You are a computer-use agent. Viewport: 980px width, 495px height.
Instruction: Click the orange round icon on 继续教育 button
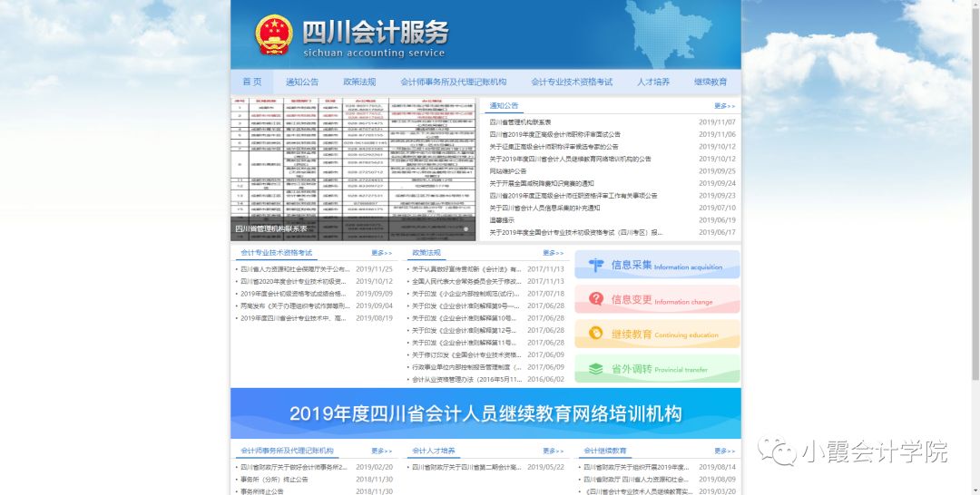point(596,334)
